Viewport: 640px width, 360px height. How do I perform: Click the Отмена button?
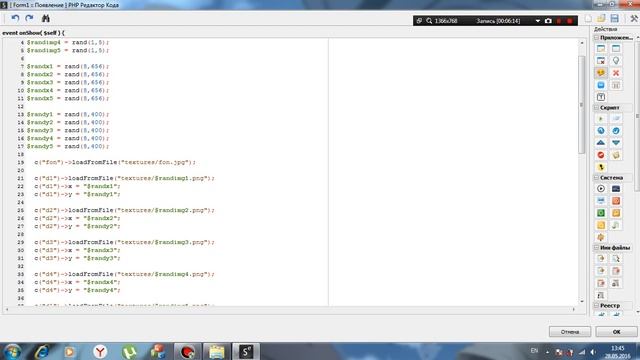[570, 332]
